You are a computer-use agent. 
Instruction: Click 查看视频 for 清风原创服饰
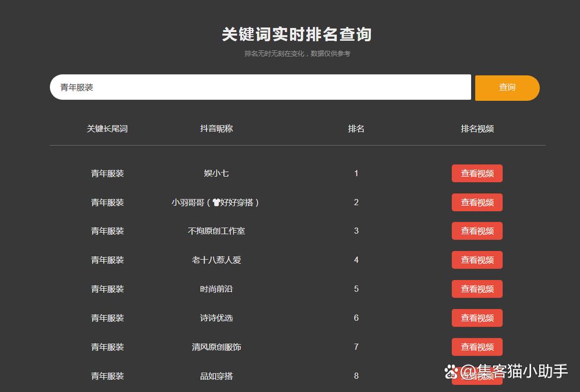[x=477, y=347]
